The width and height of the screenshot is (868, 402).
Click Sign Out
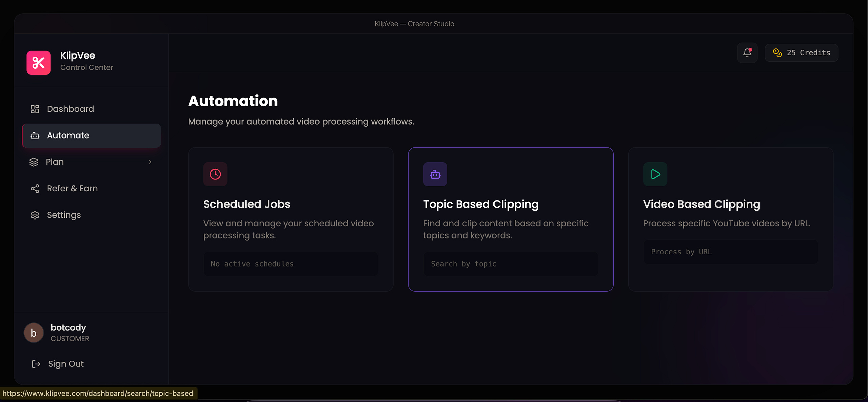pyautogui.click(x=66, y=364)
